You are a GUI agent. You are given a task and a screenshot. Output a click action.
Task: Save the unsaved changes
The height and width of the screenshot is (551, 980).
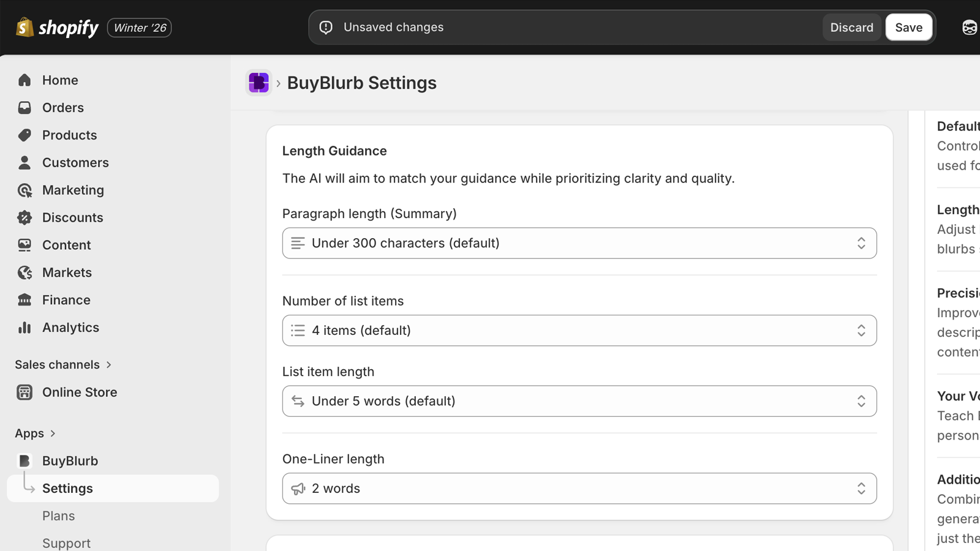[x=908, y=27]
